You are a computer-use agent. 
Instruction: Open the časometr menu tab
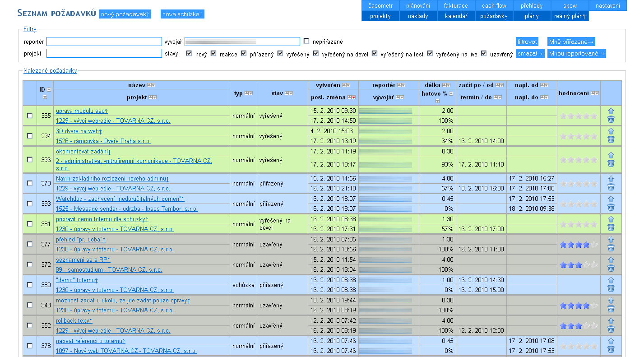pos(380,5)
